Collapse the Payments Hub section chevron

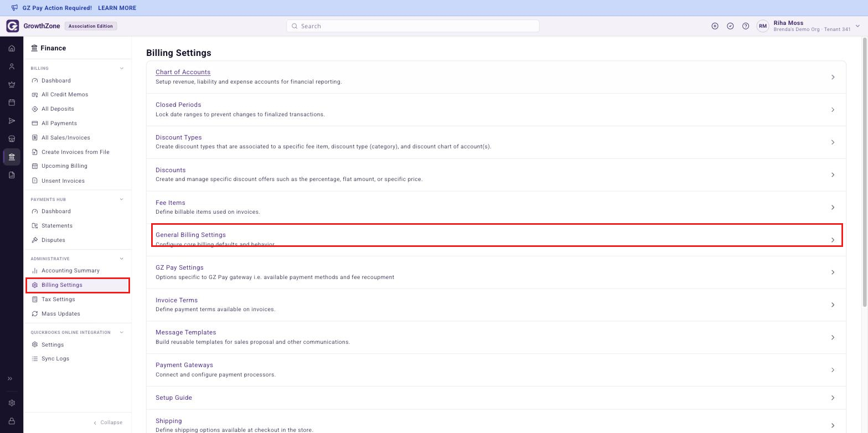(x=122, y=199)
